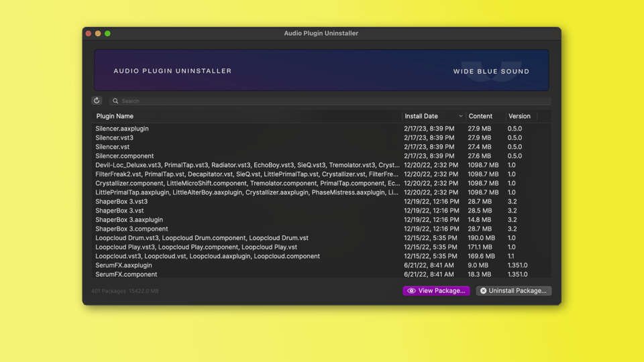644x362 pixels.
Task: Click the packages count status text
Action: point(125,291)
